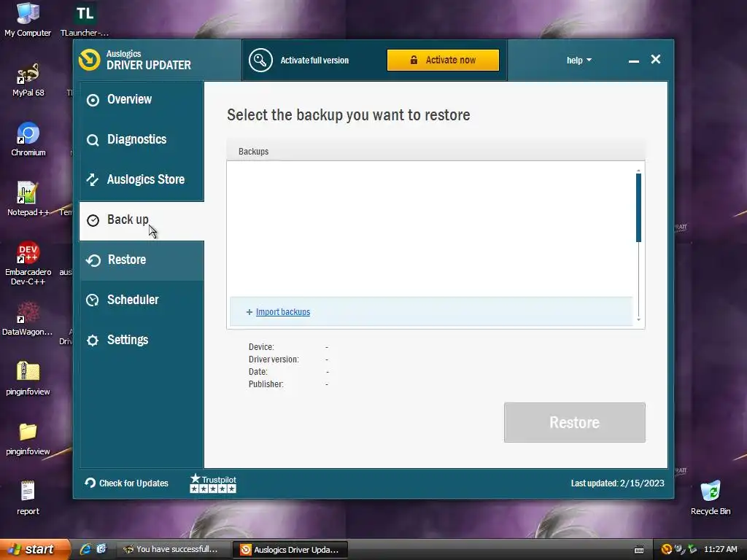The height and width of the screenshot is (560, 747).
Task: Select the Notepad++ desktop icon
Action: [x=28, y=200]
